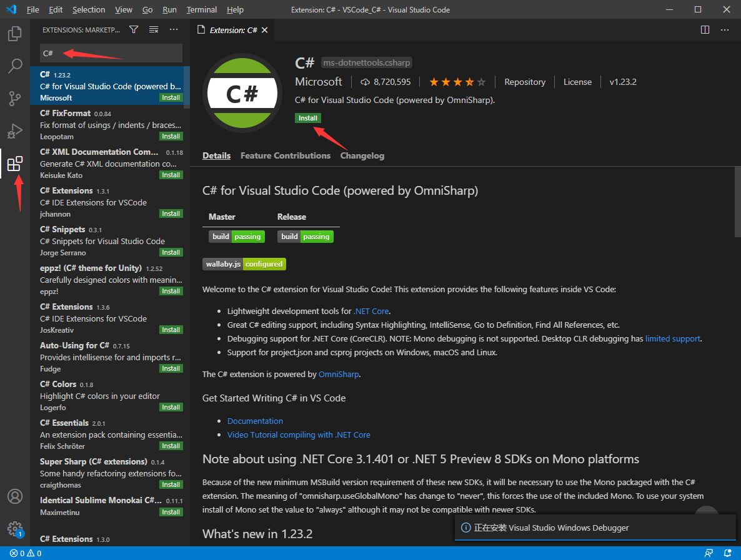The height and width of the screenshot is (560, 741).
Task: Switch to the Feature Contributions tab
Action: pos(286,155)
